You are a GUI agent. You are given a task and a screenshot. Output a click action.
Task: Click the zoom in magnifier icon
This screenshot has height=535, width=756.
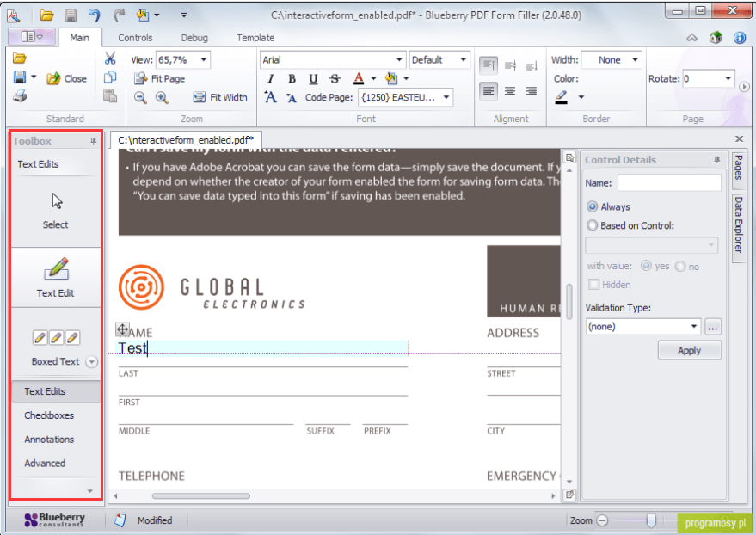[x=162, y=98]
